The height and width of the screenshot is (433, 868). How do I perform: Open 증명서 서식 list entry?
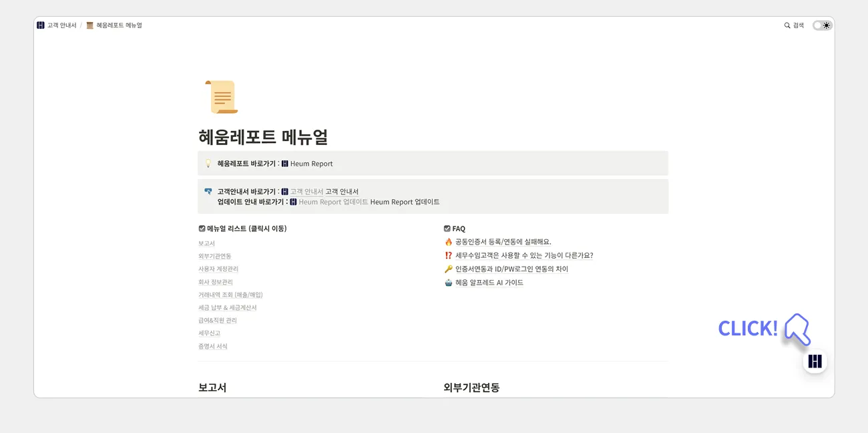pyautogui.click(x=213, y=346)
